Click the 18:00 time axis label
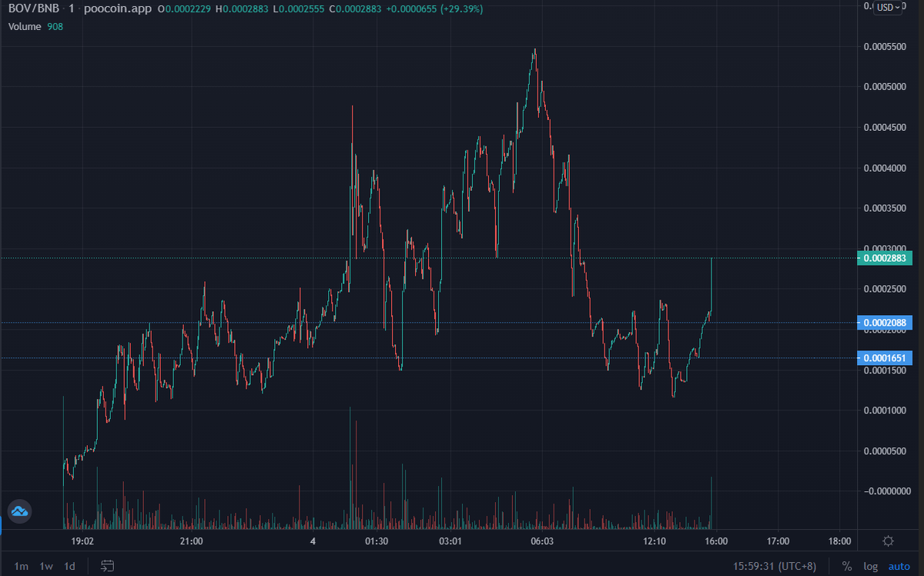Screen dimensions: 924x576 (x=839, y=541)
